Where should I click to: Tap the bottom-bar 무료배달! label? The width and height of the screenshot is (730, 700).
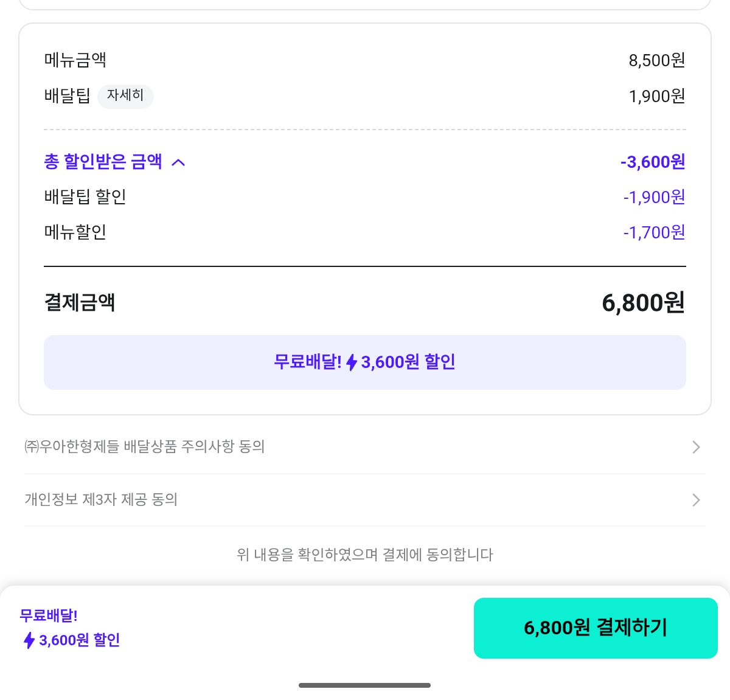click(x=49, y=615)
